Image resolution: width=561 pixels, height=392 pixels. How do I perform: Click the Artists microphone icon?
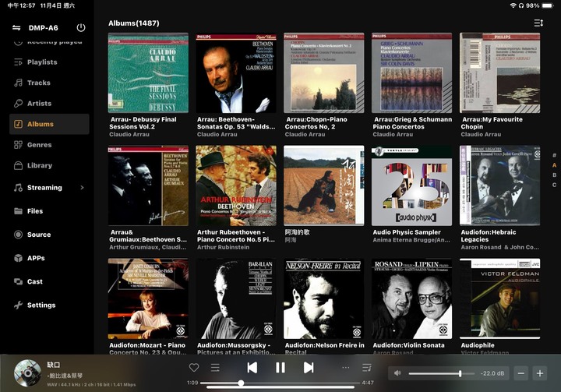18,104
